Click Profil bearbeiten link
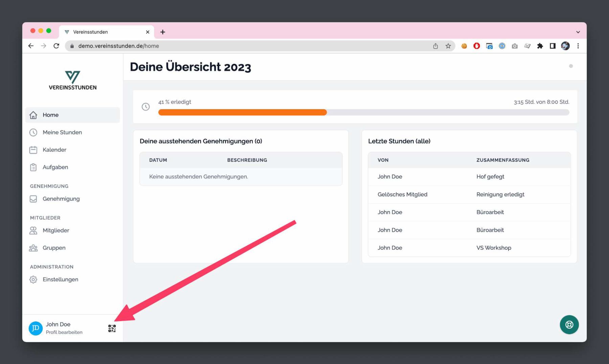This screenshot has height=364, width=609. 64,332
